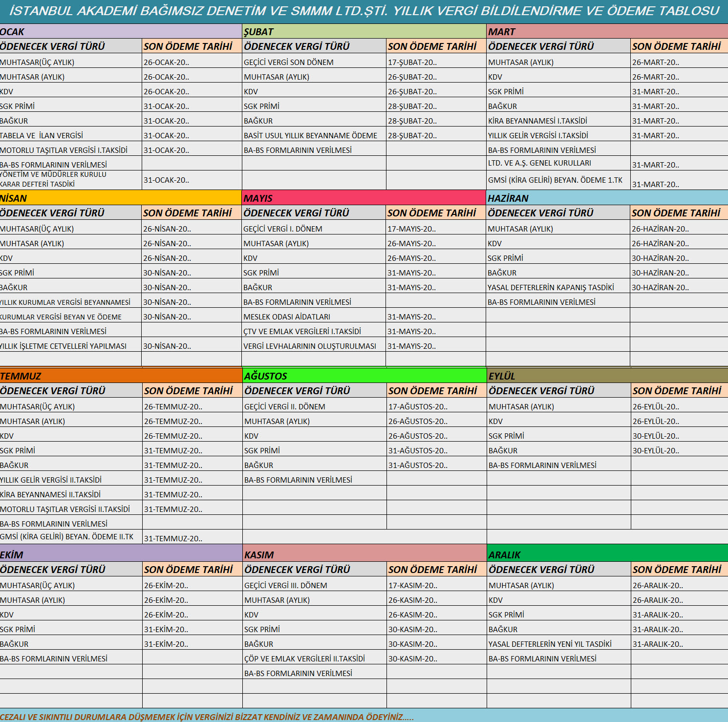Image resolution: width=728 pixels, height=722 pixels.
Task: Click 'YASAL DEFTERLERİN KAPANIŞ TASDİKİ' cell
Action: [558, 287]
